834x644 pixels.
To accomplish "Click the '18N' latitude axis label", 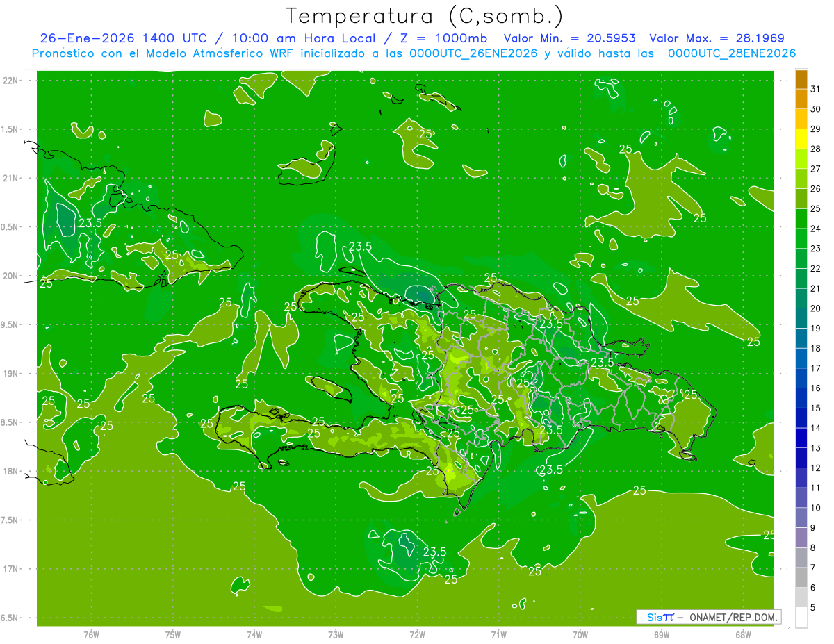I will pyautogui.click(x=10, y=471).
